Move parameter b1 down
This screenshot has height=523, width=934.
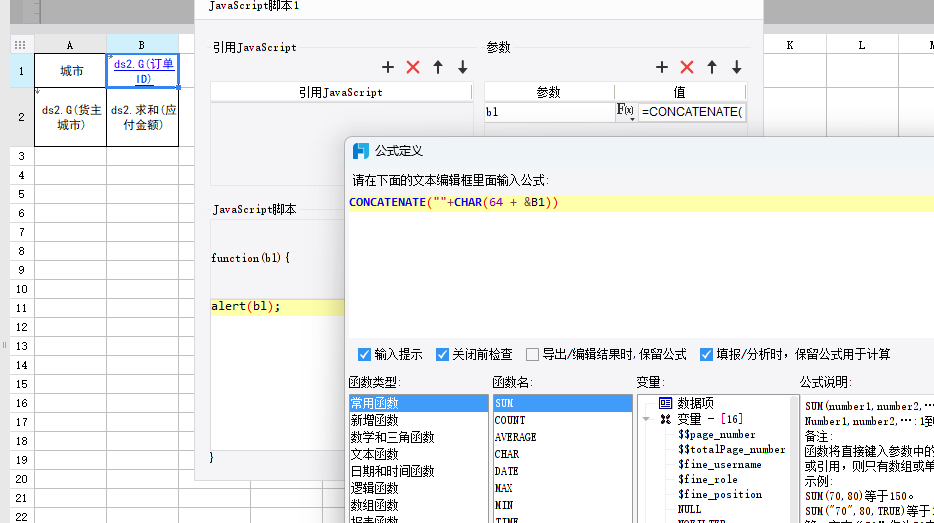click(737, 67)
